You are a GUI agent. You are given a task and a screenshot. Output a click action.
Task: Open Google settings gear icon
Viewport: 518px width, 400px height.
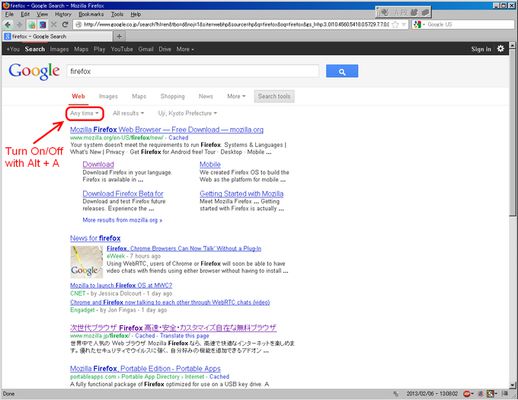[500, 49]
